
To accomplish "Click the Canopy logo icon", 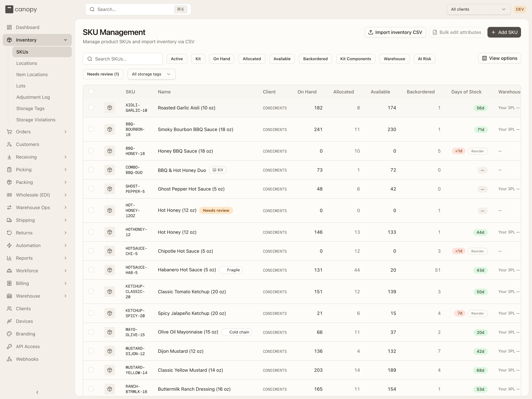I will (x=9, y=9).
